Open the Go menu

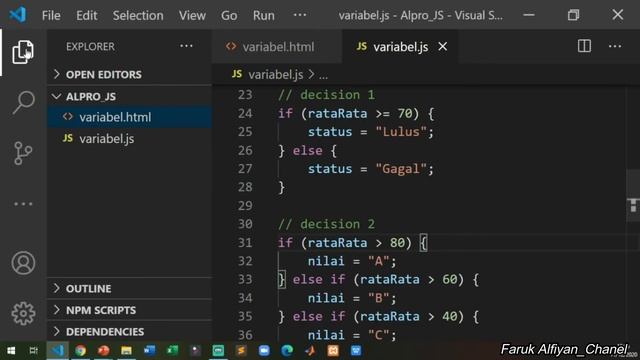[x=229, y=16]
